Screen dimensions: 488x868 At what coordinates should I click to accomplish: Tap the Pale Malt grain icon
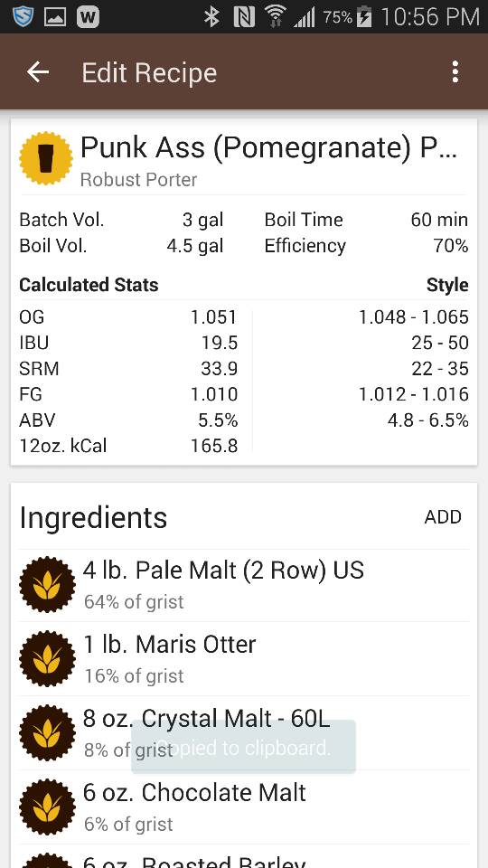pyautogui.click(x=47, y=585)
